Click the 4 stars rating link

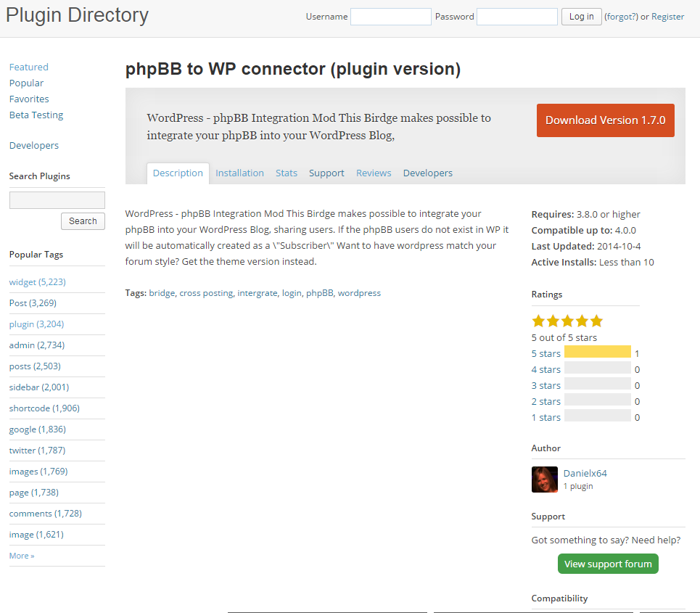545,370
